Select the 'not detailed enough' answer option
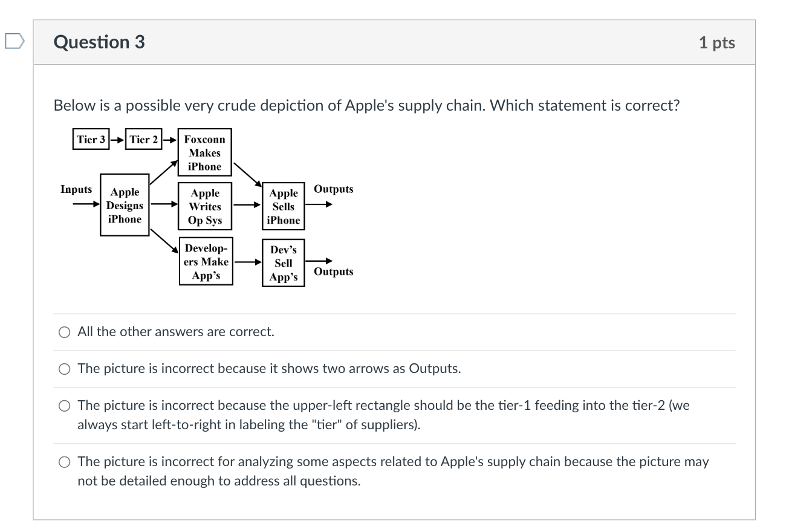Screen dimensions: 792x532 click(x=63, y=462)
